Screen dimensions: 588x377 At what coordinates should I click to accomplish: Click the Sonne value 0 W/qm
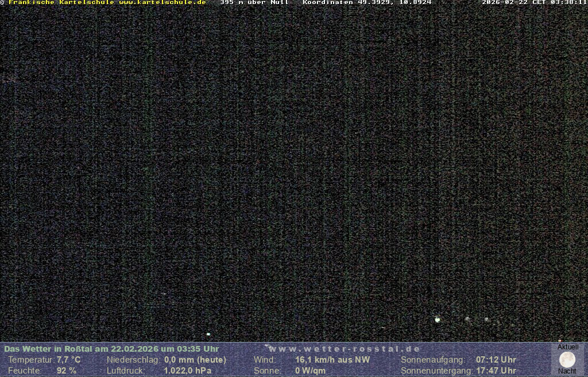310,371
